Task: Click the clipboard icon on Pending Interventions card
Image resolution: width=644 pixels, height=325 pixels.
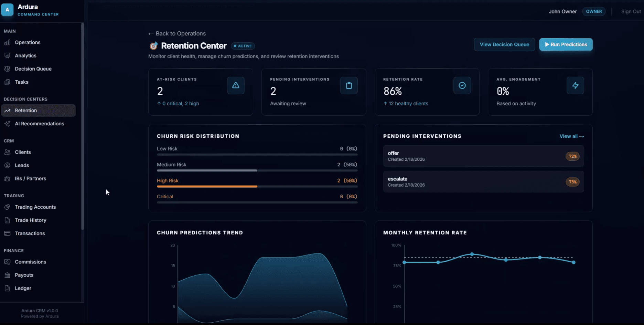Action: click(349, 85)
